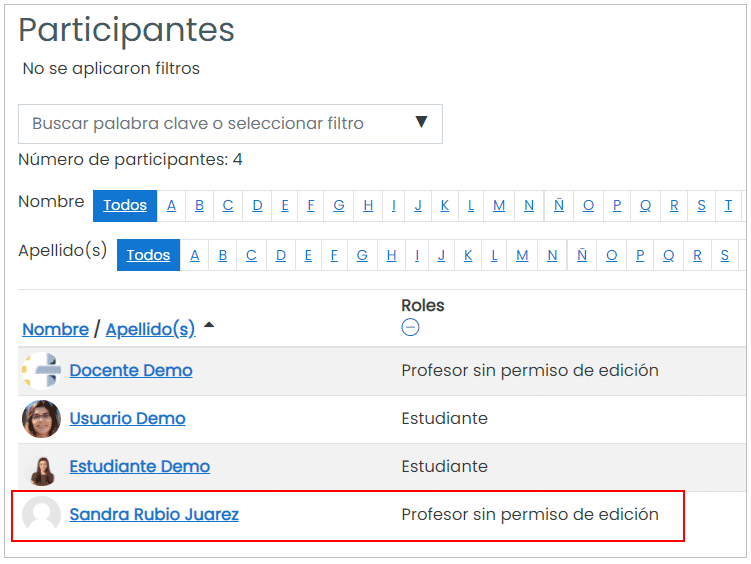
Task: Open Sandra Rubio Juarez's profile link
Action: tap(154, 515)
